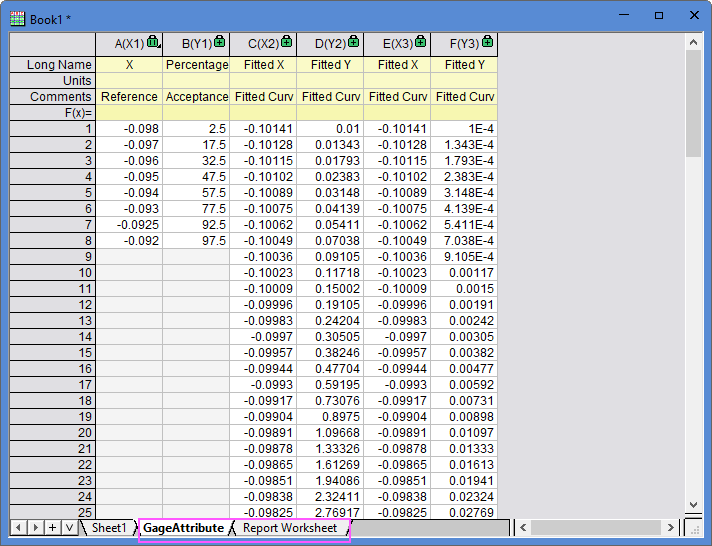
Task: Select cell with value 0.59195
Action: pos(330,384)
